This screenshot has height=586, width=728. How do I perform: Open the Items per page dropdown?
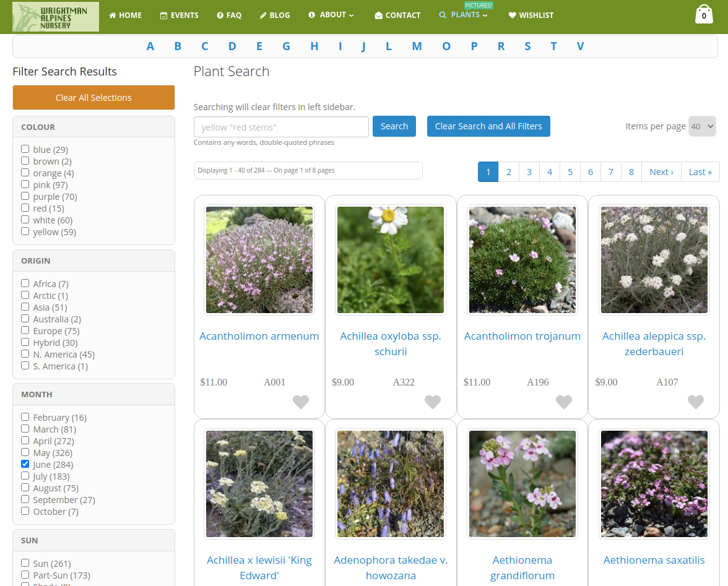pos(702,126)
